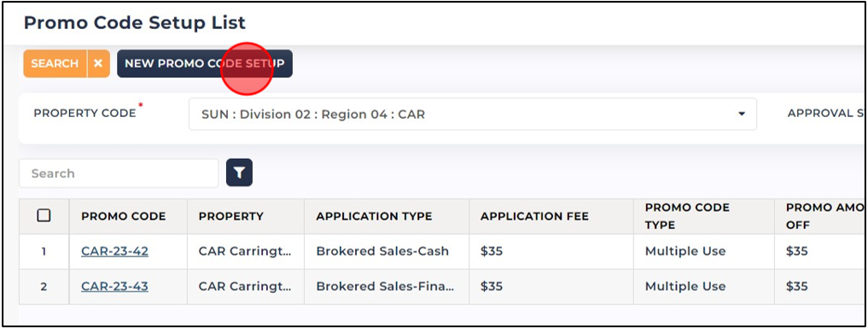Open promo code CAR-23-42 link
The image size is (868, 329).
114,251
